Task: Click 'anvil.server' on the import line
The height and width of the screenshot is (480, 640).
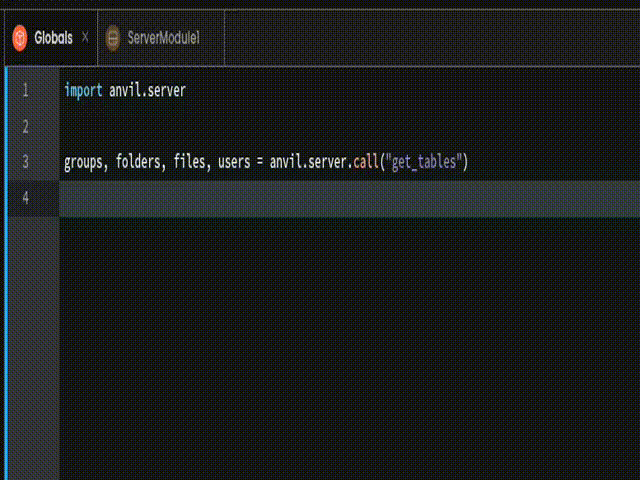Action: [147, 90]
